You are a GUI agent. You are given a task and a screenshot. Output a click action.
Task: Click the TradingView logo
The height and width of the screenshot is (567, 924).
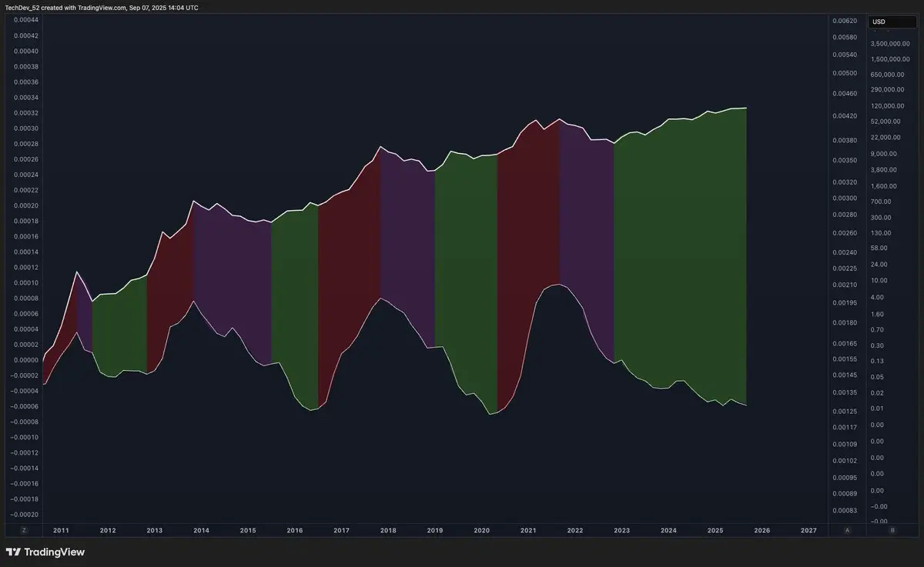(x=45, y=552)
